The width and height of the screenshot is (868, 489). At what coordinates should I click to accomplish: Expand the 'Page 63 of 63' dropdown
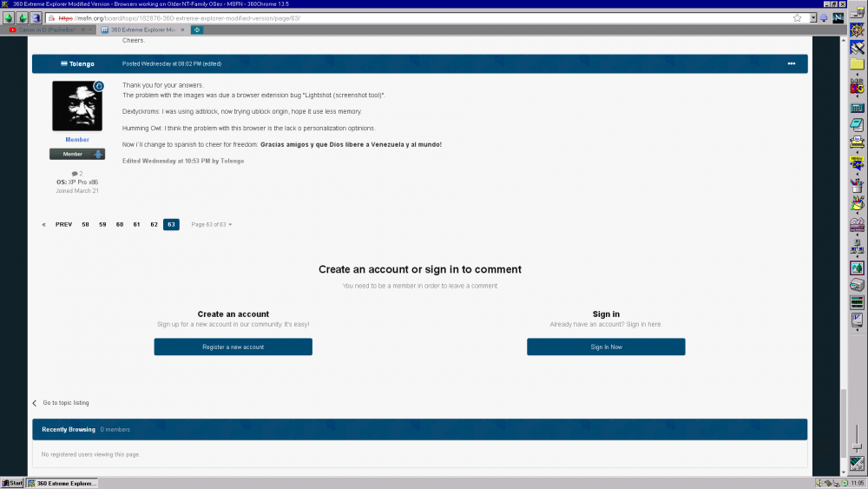point(212,225)
